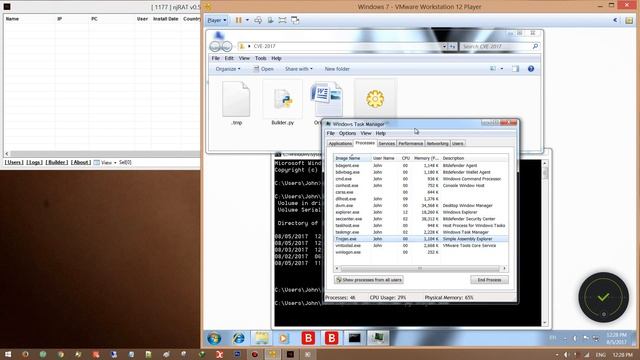Click Install Date column header in njRAT
The height and width of the screenshot is (360, 640).
165,19
